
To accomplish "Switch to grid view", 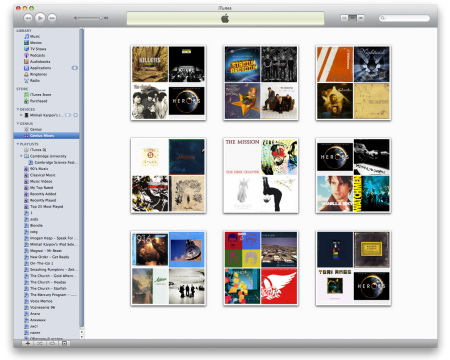I will pos(353,18).
